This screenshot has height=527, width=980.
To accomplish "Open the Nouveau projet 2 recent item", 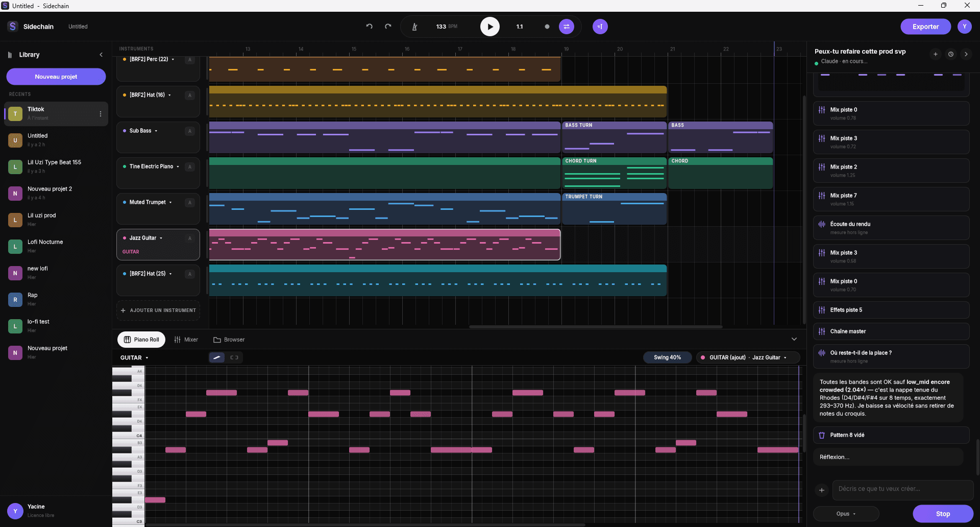I will pyautogui.click(x=56, y=193).
